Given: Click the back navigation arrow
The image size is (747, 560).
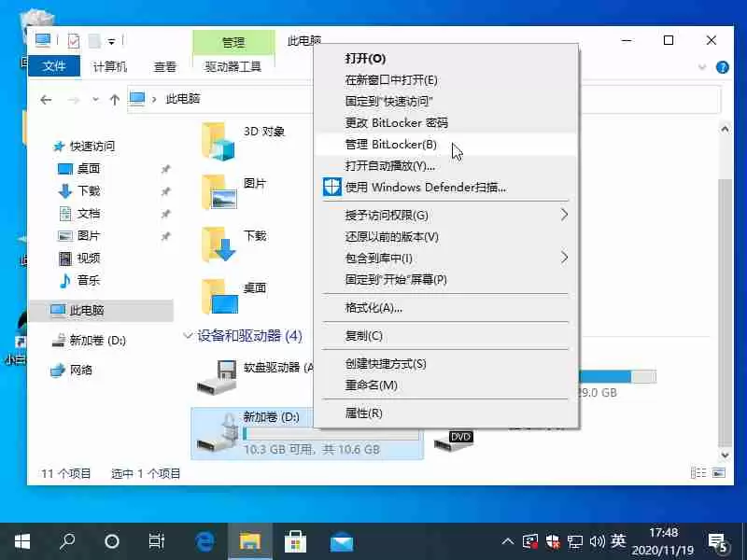Looking at the screenshot, I should pyautogui.click(x=46, y=99).
